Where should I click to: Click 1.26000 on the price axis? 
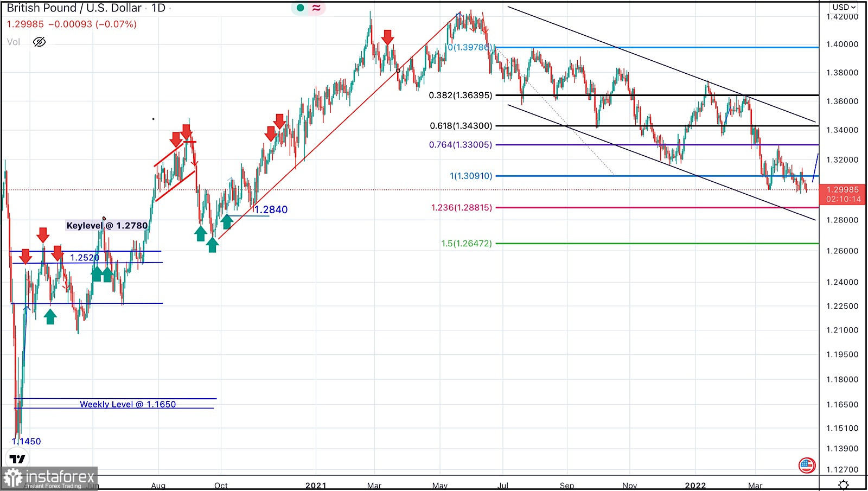coord(842,251)
